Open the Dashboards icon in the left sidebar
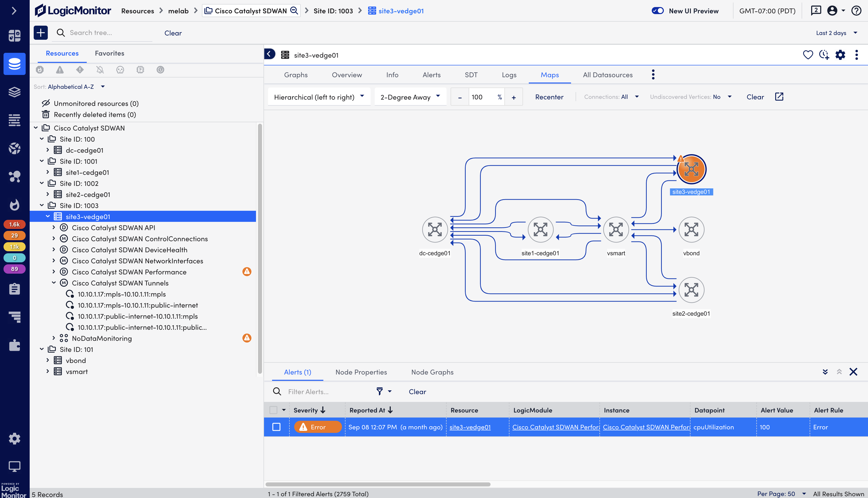This screenshot has width=868, height=498. pos(14,35)
